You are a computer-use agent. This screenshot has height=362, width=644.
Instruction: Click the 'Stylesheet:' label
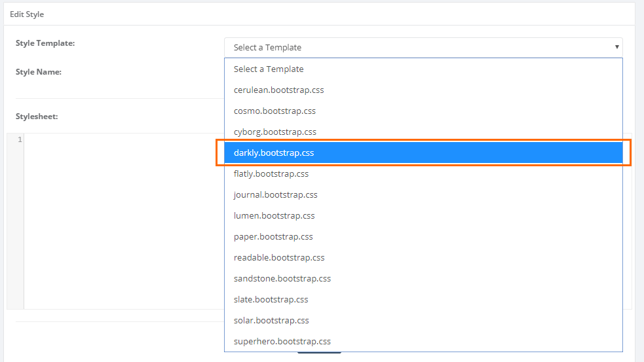(x=37, y=117)
